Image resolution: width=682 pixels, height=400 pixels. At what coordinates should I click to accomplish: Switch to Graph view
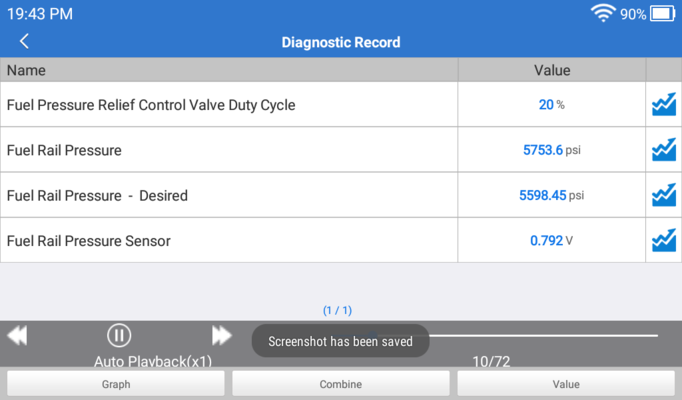(116, 384)
